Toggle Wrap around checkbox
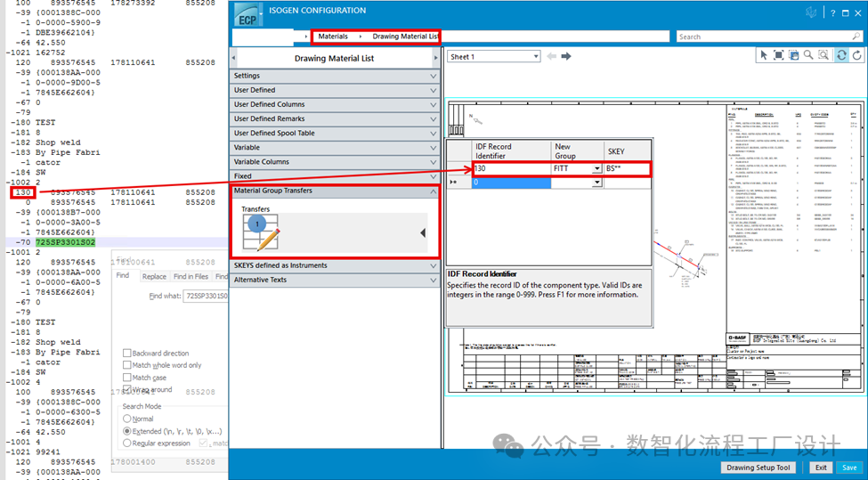Viewport: 868px width, 480px height. tap(126, 390)
